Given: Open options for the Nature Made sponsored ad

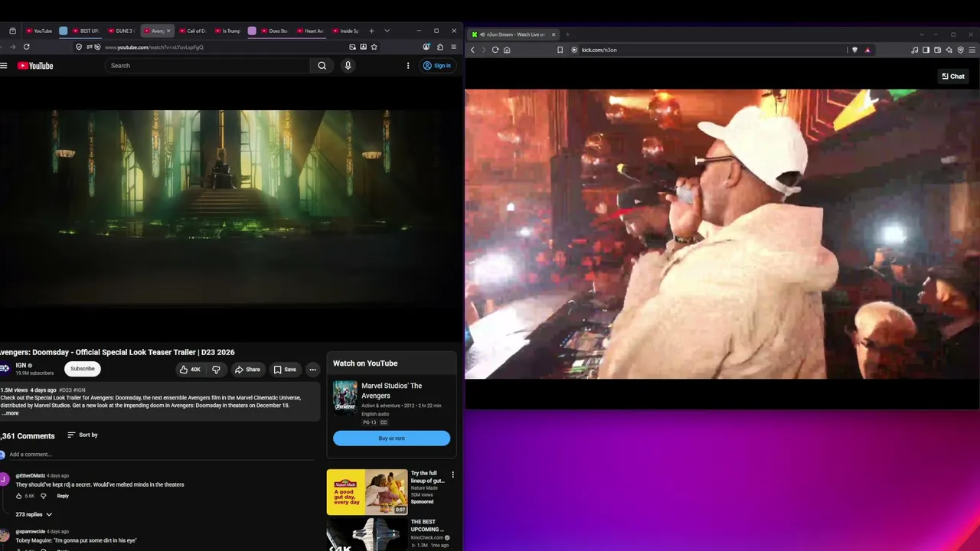Looking at the screenshot, I should [x=452, y=474].
